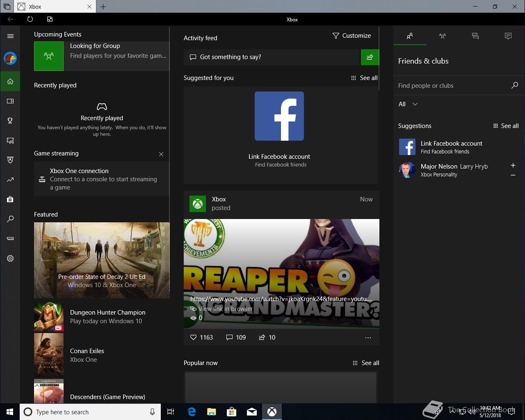See all Popular now
The image size is (525, 420).
click(366, 363)
